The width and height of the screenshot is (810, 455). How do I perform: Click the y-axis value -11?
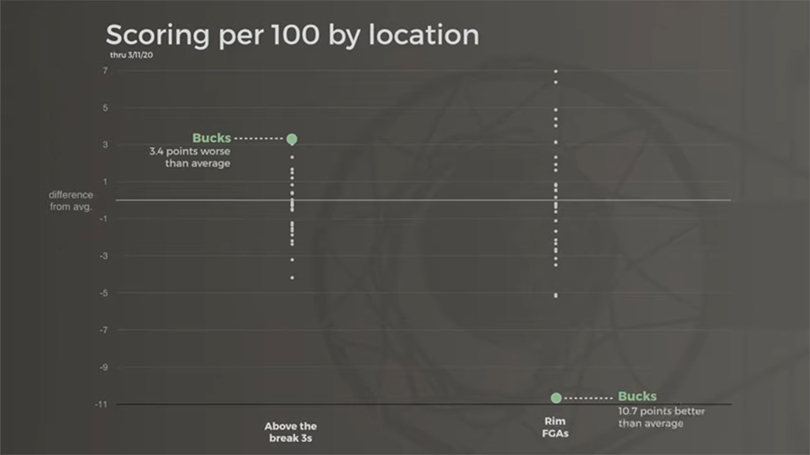(x=102, y=404)
